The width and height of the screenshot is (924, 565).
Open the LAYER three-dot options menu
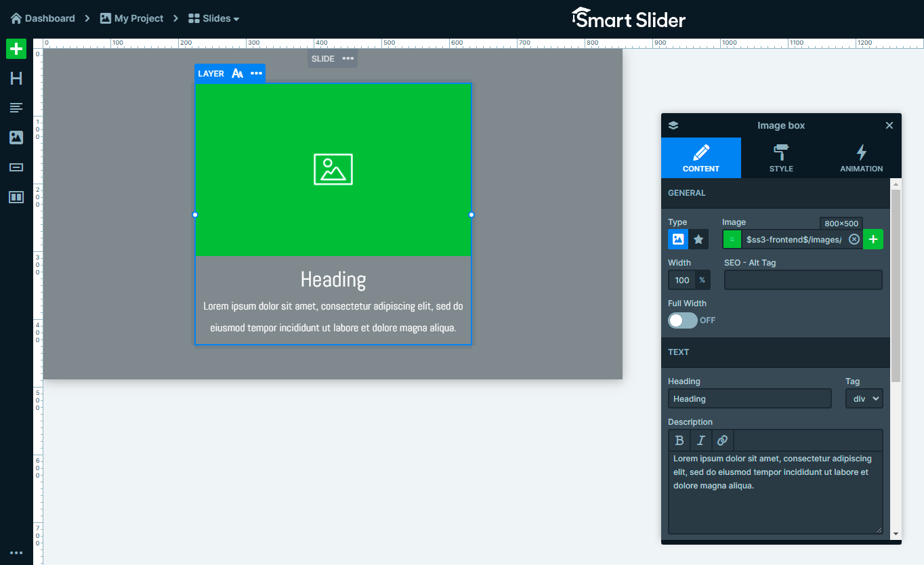click(256, 73)
